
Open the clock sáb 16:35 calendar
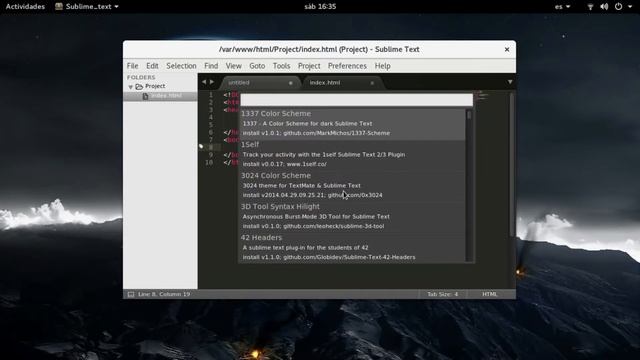point(320,7)
